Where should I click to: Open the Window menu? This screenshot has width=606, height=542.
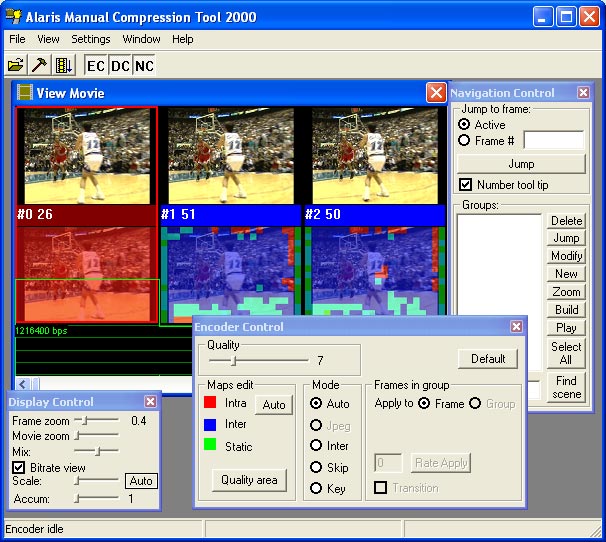[x=141, y=39]
